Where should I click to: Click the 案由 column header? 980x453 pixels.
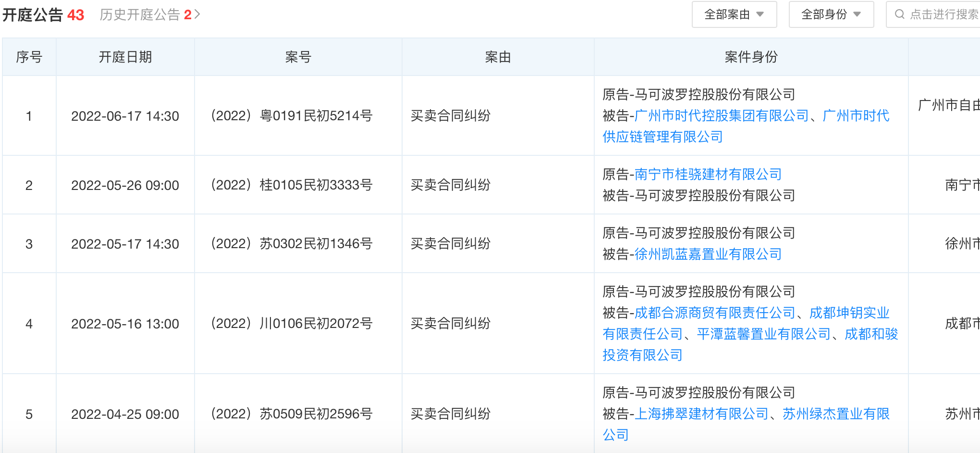pos(498,57)
